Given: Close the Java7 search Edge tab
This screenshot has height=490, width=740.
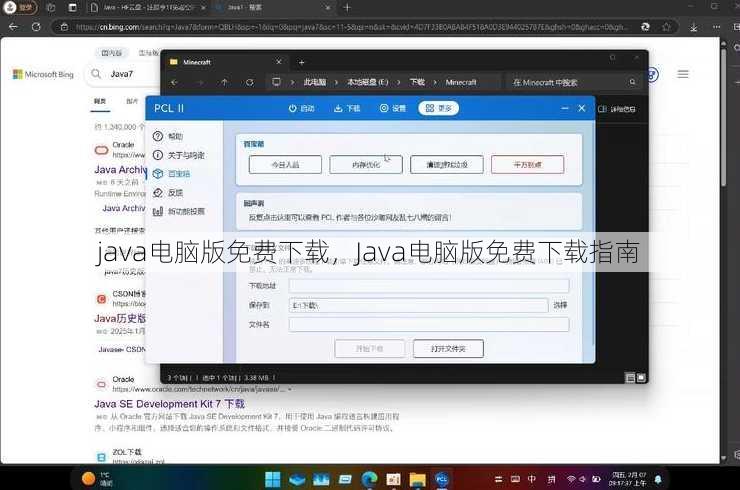Looking at the screenshot, I should [328, 8].
